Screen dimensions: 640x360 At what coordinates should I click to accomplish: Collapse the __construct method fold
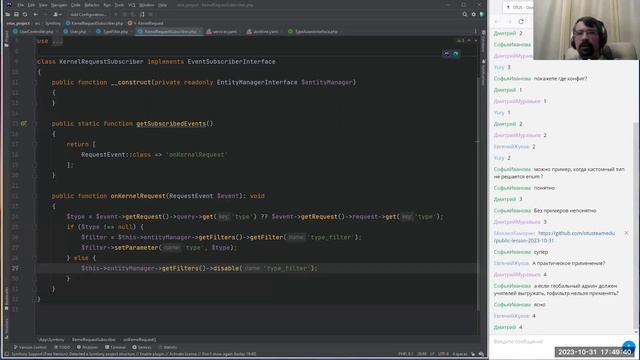[35, 82]
